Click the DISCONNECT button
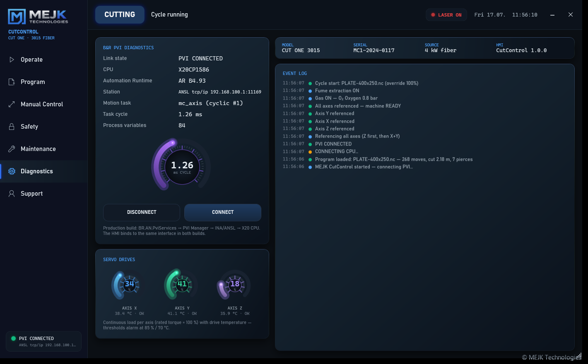Viewport: 588px width, 364px height. point(142,212)
